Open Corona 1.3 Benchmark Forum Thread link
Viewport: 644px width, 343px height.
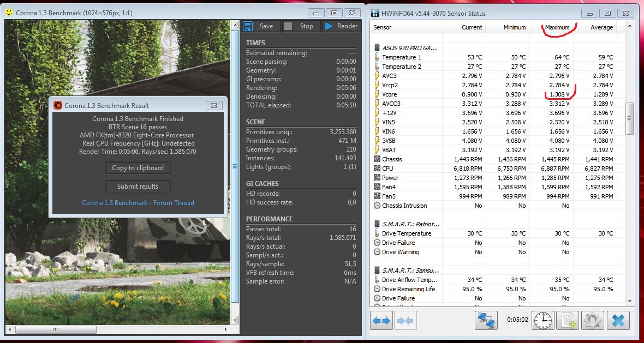click(x=138, y=203)
